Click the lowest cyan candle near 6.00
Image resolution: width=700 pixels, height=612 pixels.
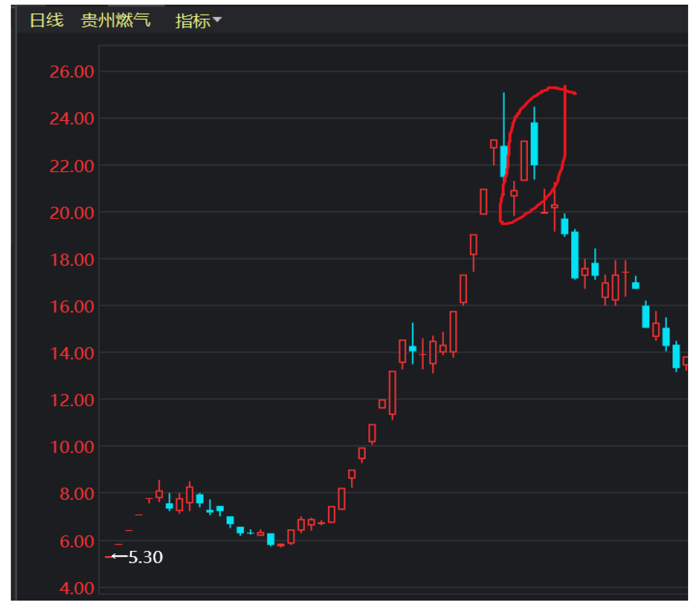(x=271, y=539)
